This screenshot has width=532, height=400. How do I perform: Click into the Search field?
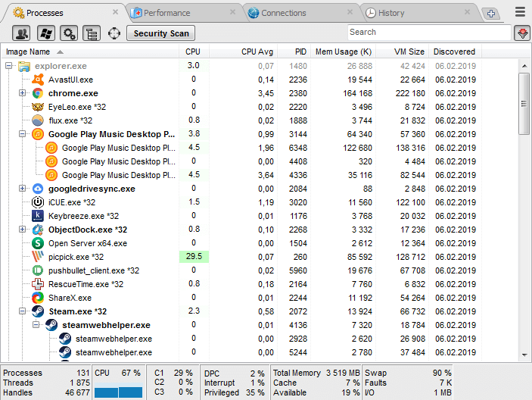(428, 33)
